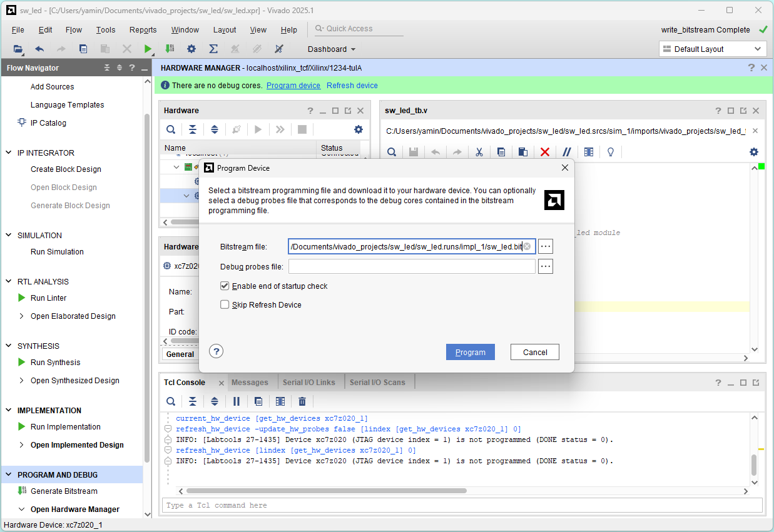Uncheck Enable end of startup check
This screenshot has width=774, height=532.
[x=225, y=286]
